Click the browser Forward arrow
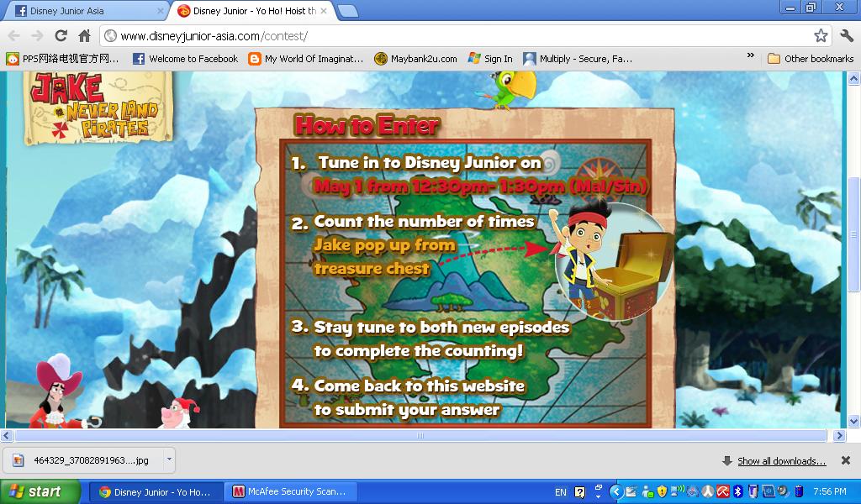 point(37,36)
